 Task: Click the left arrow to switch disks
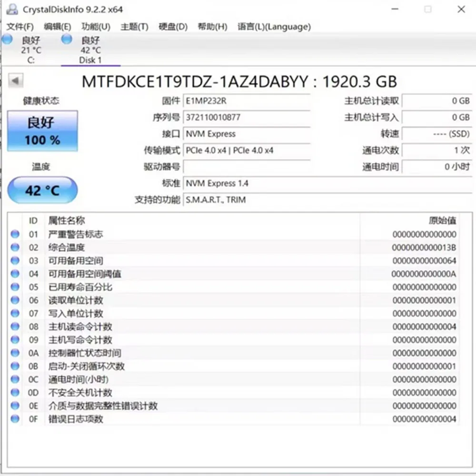[x=15, y=80]
